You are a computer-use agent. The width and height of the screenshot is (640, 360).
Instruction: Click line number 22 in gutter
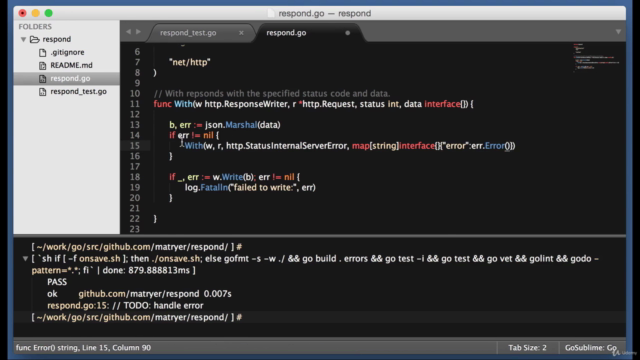click(x=135, y=219)
